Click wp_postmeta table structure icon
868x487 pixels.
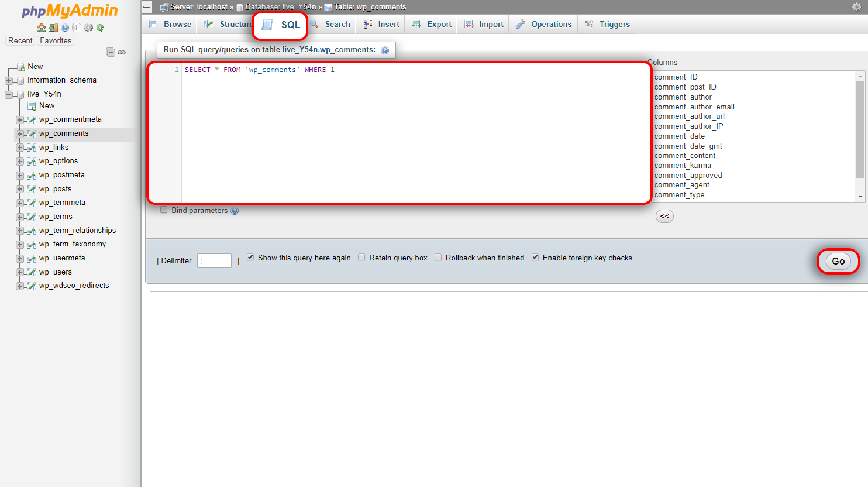point(32,175)
